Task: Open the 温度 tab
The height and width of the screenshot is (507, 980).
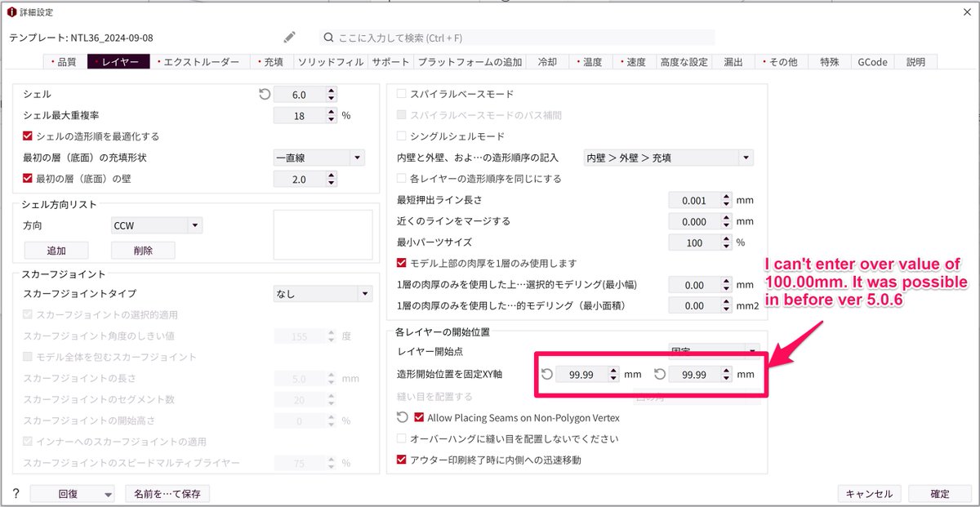Action: [590, 62]
